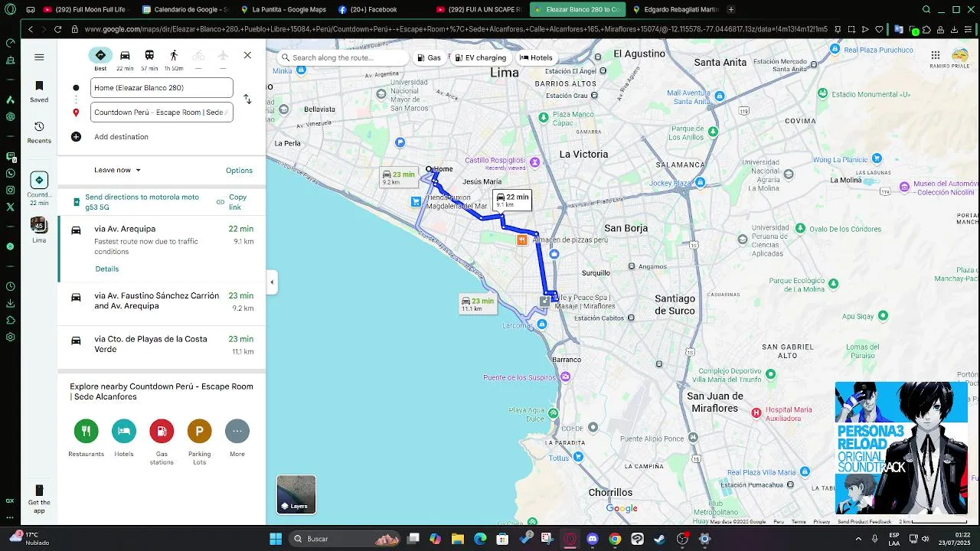The width and height of the screenshot is (980, 551).
Task: Open Recents in the sidebar
Action: click(39, 132)
